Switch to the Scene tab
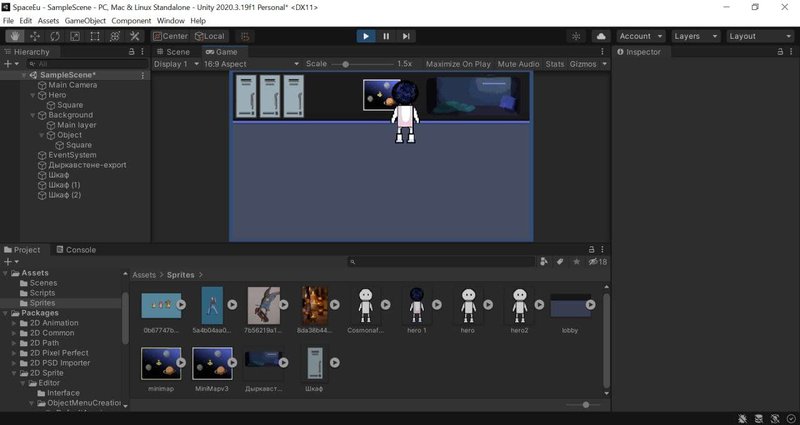Viewport: 800px width, 425px height. tap(173, 52)
